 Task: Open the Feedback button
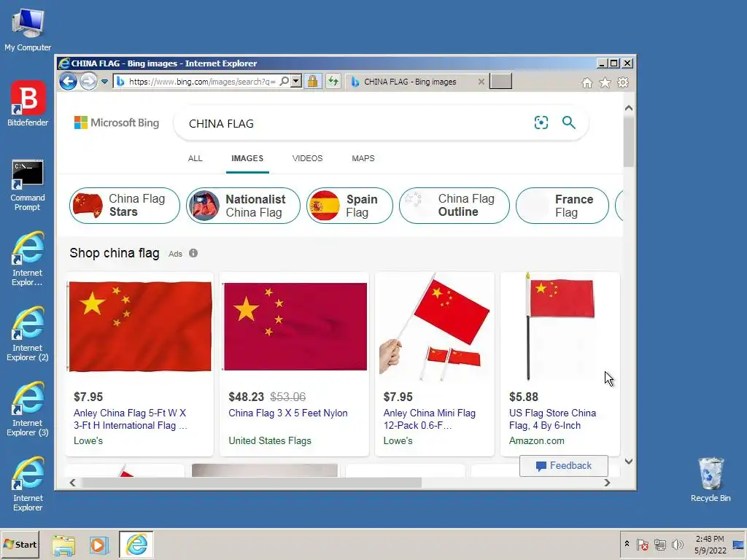pyautogui.click(x=564, y=466)
